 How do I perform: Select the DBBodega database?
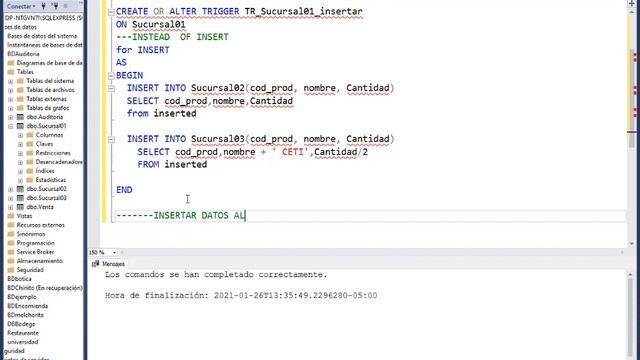(x=21, y=324)
